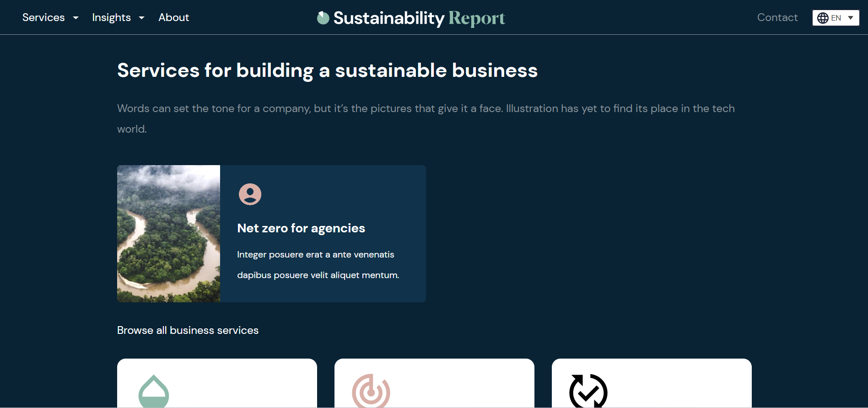Click the pink radar target icon

coord(371,391)
